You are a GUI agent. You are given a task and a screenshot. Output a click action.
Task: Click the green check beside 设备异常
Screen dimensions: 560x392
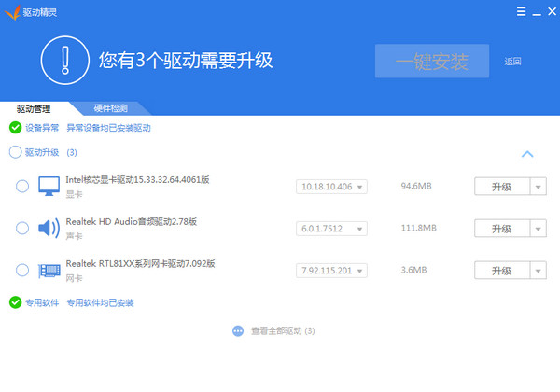(x=15, y=128)
